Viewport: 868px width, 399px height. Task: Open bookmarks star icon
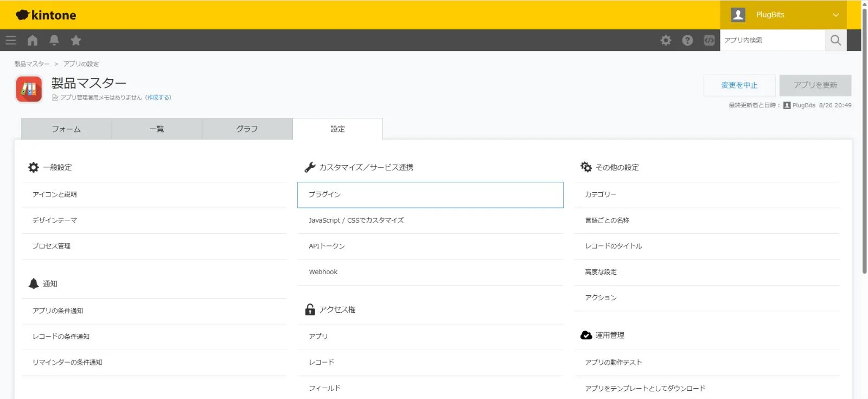pyautogui.click(x=76, y=40)
